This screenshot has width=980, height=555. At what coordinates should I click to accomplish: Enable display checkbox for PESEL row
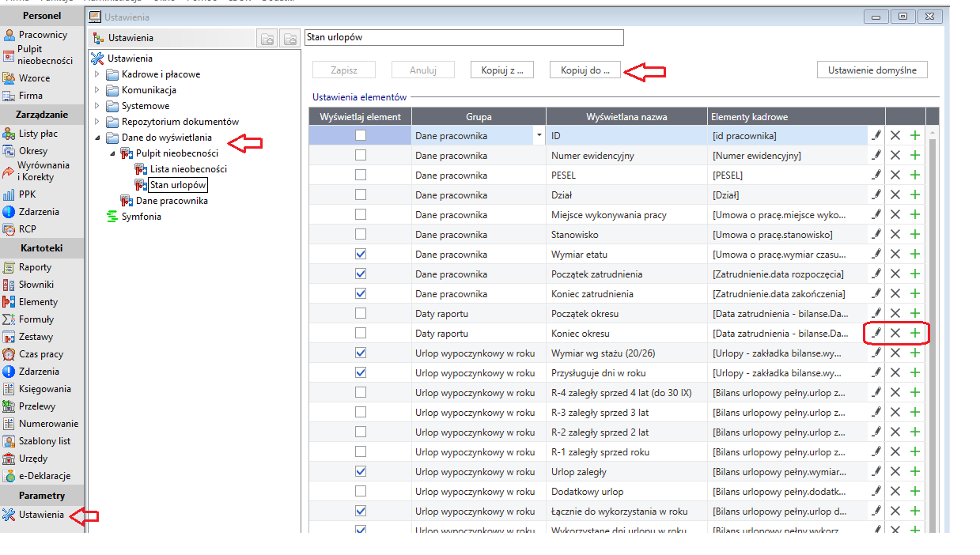click(x=361, y=175)
